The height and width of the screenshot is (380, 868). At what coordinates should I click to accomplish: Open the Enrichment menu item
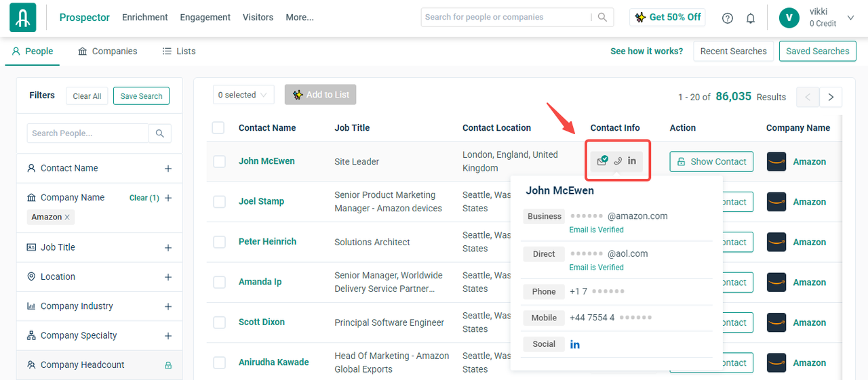(x=144, y=18)
